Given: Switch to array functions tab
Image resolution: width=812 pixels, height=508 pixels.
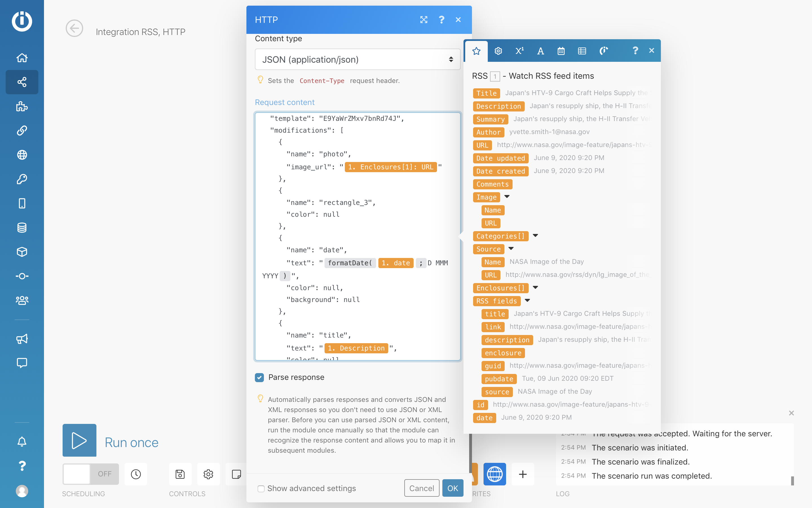Looking at the screenshot, I should coord(582,51).
